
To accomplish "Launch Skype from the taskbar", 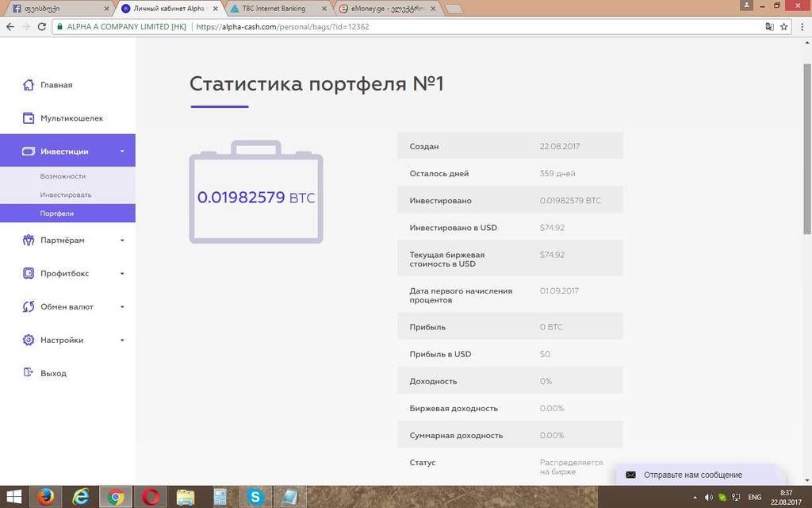I will pos(255,496).
